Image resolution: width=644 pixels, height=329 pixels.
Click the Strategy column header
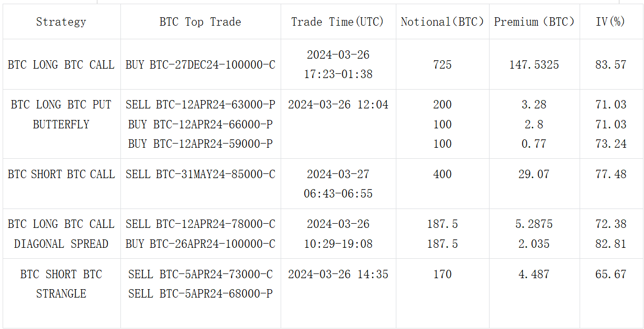click(x=61, y=22)
